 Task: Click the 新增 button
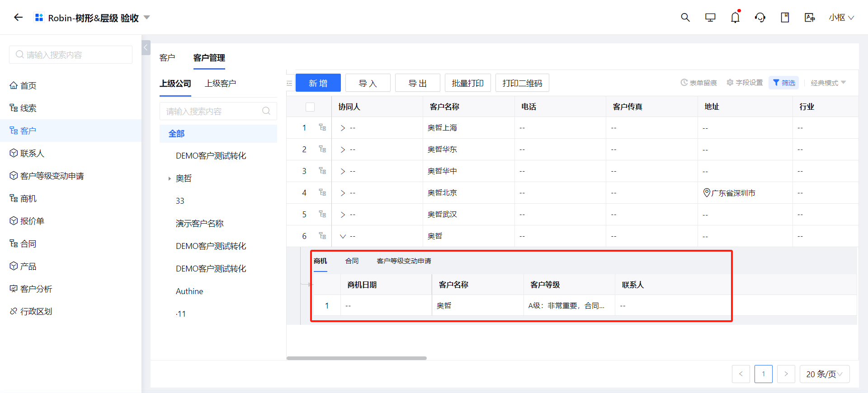coord(318,83)
